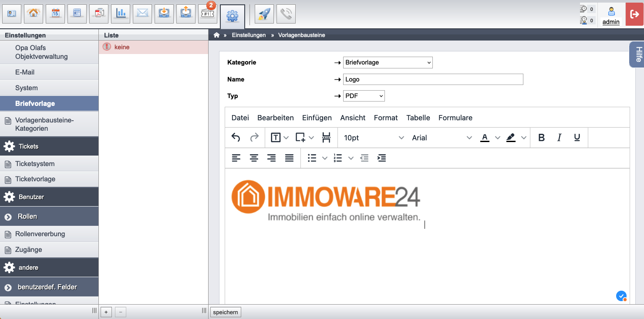Open the 10pt font size dropdown
The height and width of the screenshot is (319, 644).
[374, 138]
